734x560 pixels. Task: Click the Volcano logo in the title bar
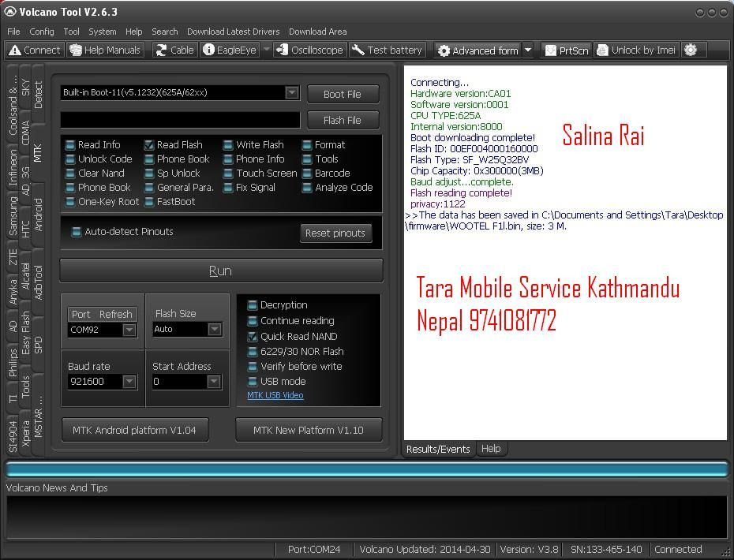[9, 12]
